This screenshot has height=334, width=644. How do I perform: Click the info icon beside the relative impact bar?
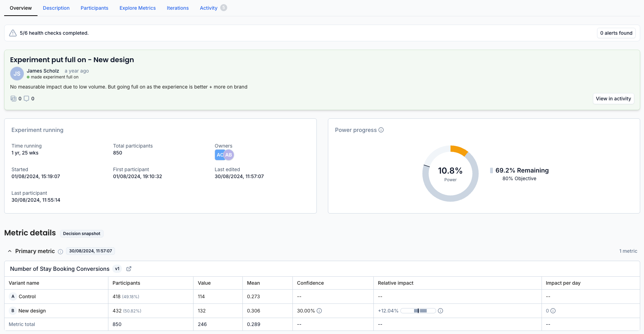(x=440, y=311)
